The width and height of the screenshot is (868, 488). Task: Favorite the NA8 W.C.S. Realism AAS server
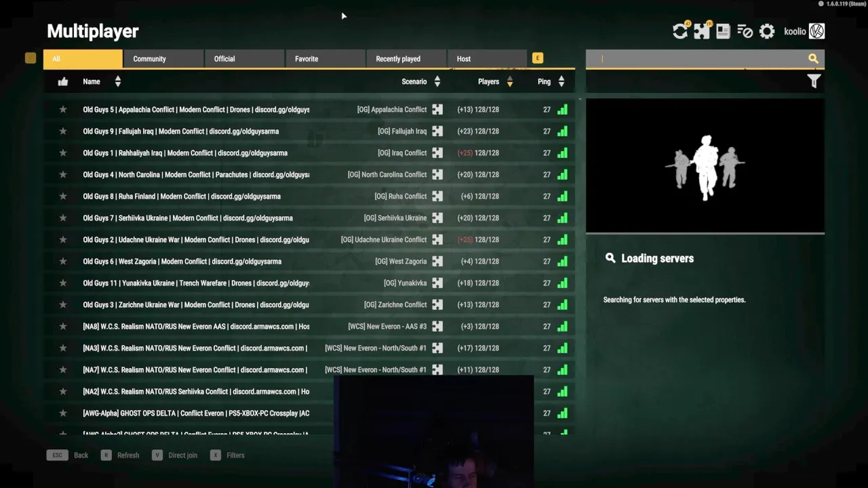[x=63, y=326]
